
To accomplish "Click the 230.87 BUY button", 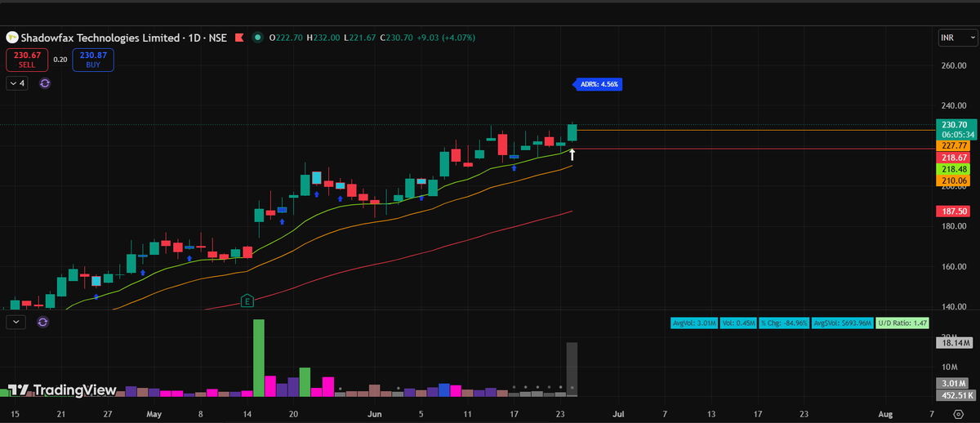I will (94, 59).
